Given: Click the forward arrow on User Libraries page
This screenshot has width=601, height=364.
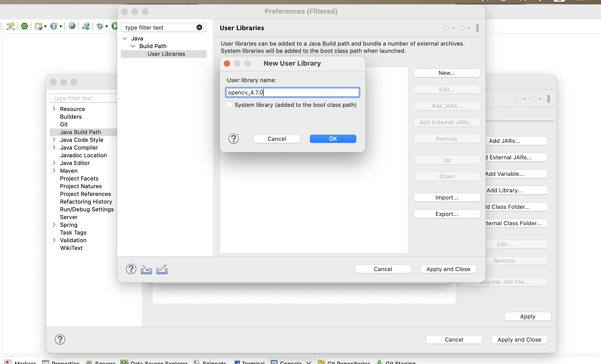Looking at the screenshot, I should (x=462, y=28).
